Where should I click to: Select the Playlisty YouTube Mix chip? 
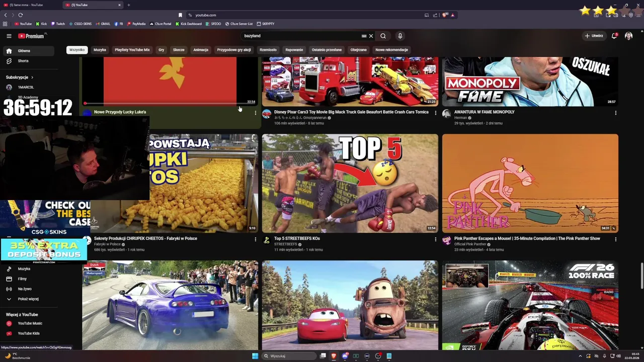132,50
